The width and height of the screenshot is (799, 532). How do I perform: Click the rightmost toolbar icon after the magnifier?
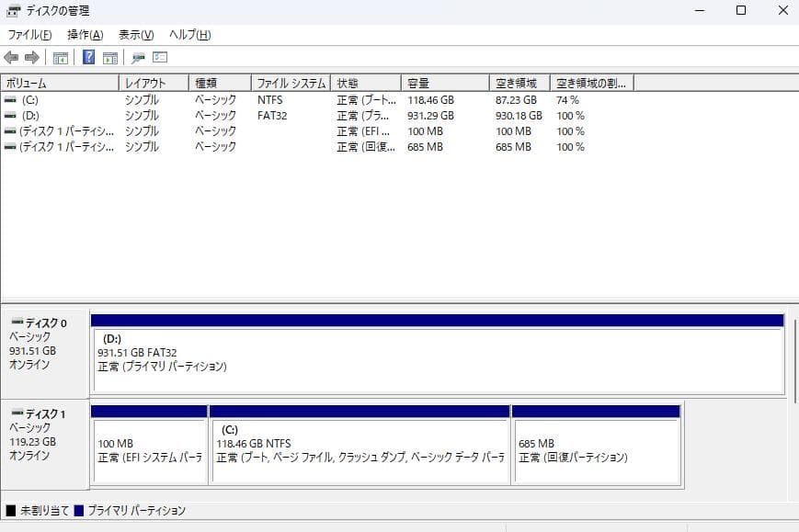coord(159,57)
